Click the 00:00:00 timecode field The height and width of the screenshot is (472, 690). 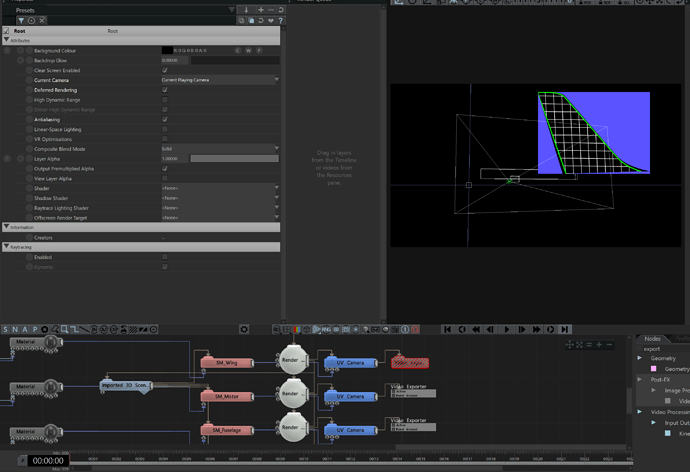pyautogui.click(x=48, y=461)
